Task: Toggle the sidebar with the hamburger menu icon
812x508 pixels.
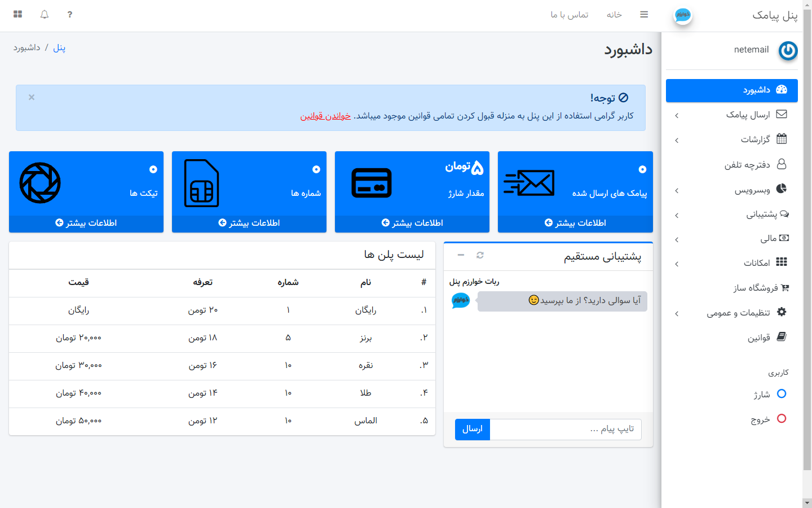Action: 644,15
